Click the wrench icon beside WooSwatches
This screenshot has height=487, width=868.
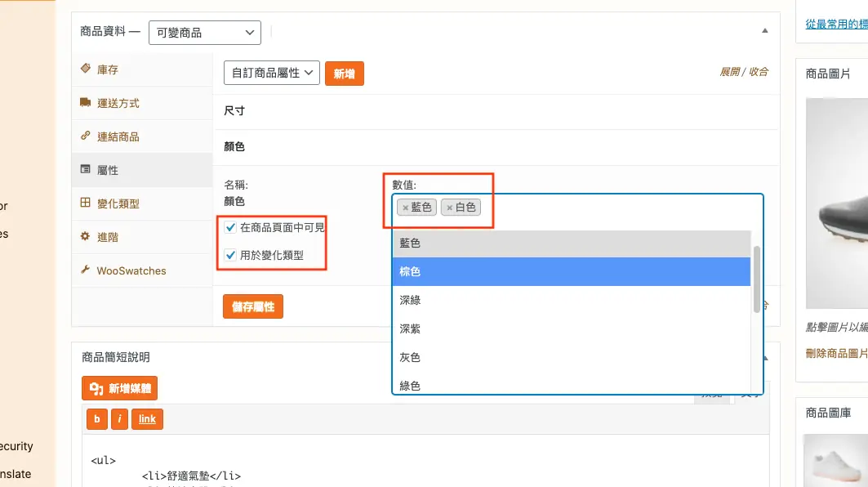click(x=85, y=270)
